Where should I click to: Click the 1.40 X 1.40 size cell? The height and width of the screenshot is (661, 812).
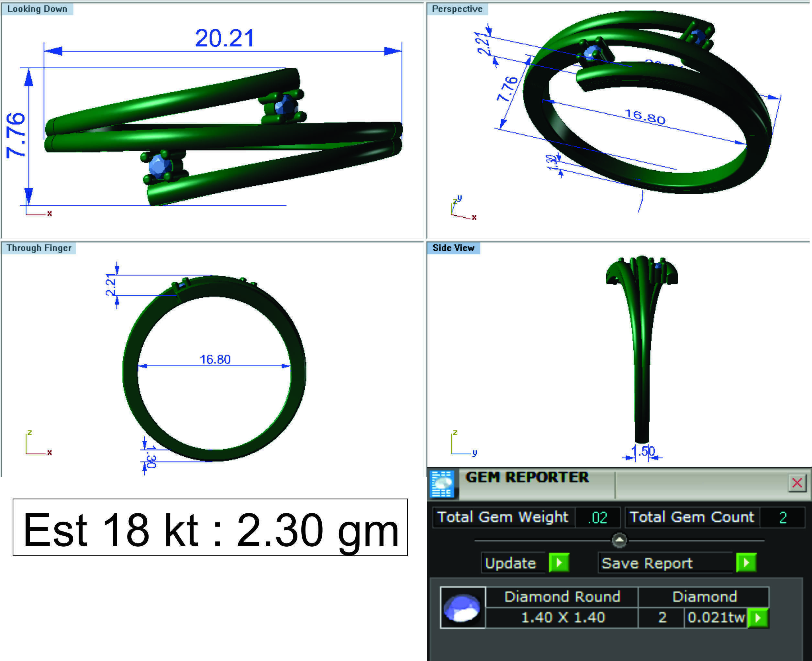click(562, 618)
